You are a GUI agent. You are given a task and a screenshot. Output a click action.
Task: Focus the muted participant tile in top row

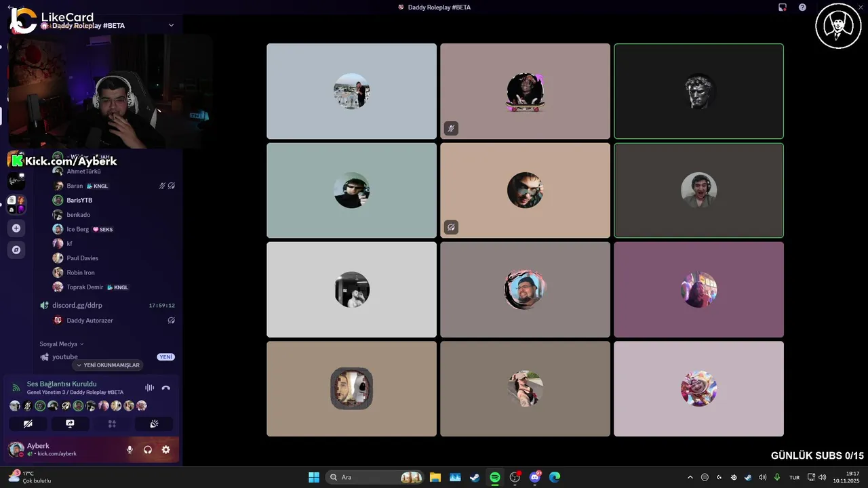(x=525, y=91)
